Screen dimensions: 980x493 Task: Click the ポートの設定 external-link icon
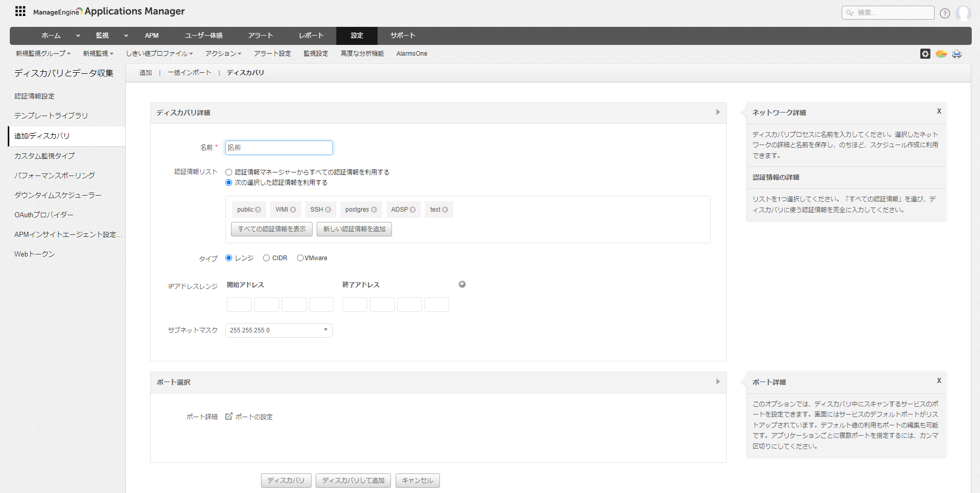(229, 416)
